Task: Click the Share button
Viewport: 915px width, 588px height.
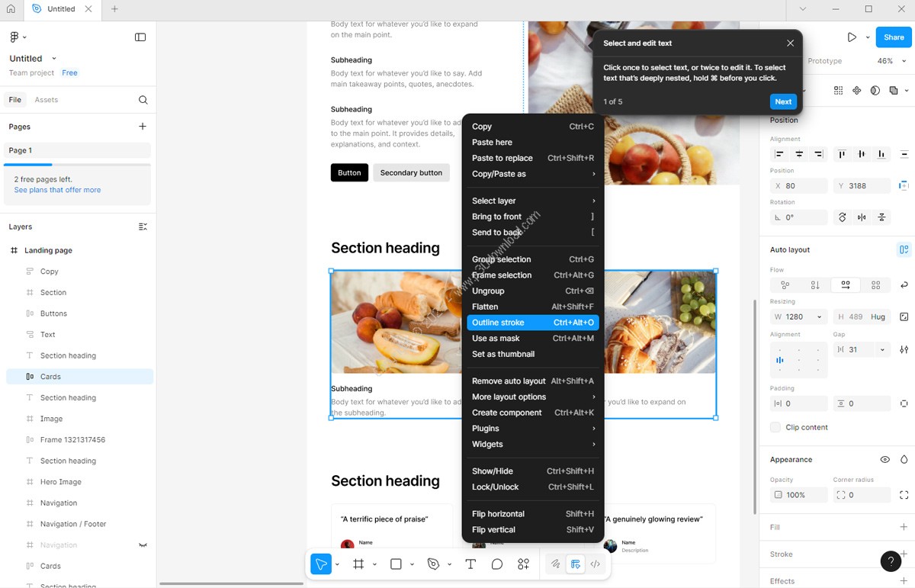Action: pyautogui.click(x=894, y=37)
